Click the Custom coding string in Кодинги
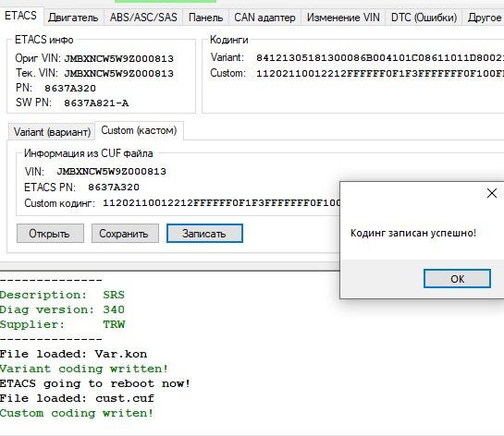504x436 pixels. click(380, 74)
